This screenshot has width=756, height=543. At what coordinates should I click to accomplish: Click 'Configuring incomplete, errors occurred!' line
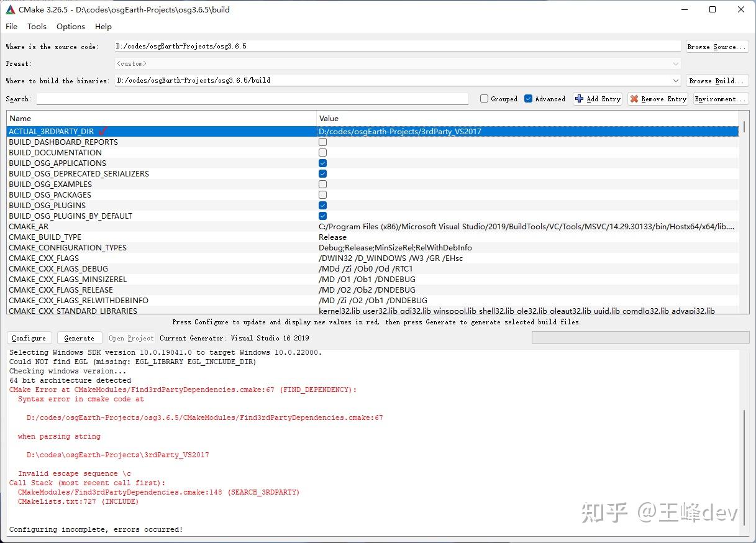[96, 529]
